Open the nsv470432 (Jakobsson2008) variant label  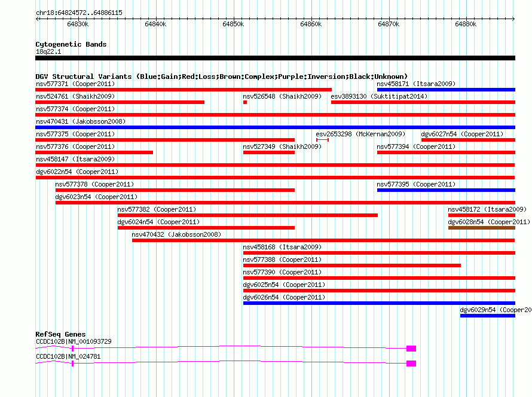coord(176,234)
